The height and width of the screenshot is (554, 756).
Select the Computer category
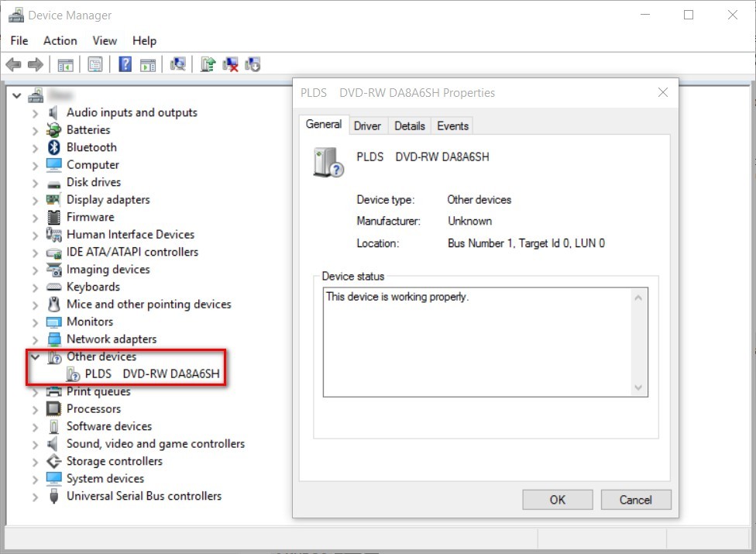[93, 165]
